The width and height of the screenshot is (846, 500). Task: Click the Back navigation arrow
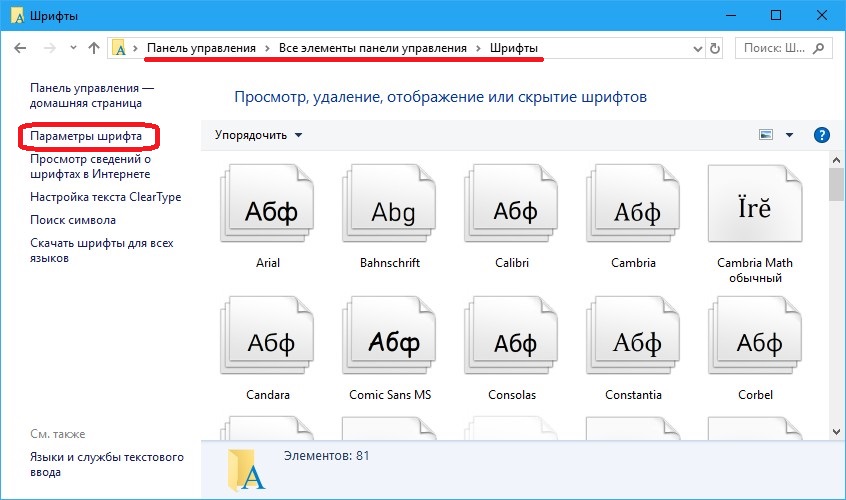coord(21,48)
